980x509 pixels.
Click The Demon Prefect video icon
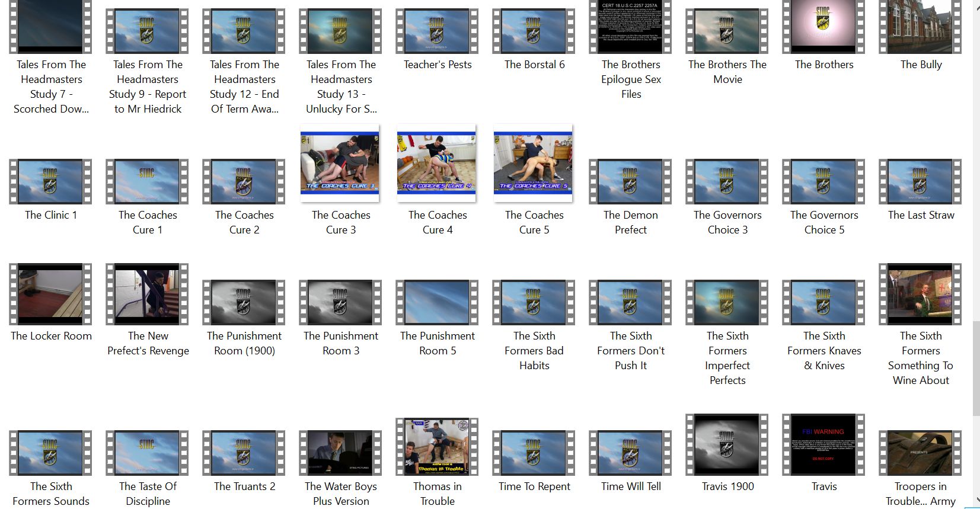point(630,182)
